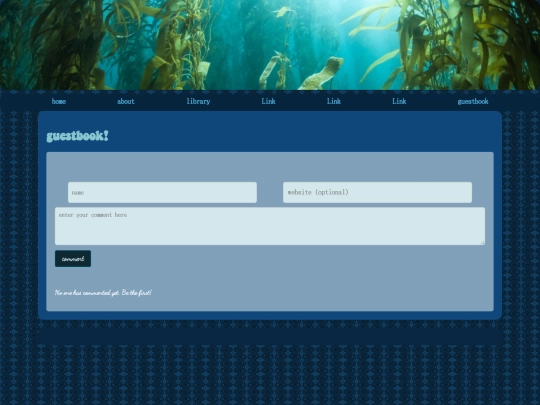Click the website (optional) field
Screen dimensions: 540x405
[377, 193]
